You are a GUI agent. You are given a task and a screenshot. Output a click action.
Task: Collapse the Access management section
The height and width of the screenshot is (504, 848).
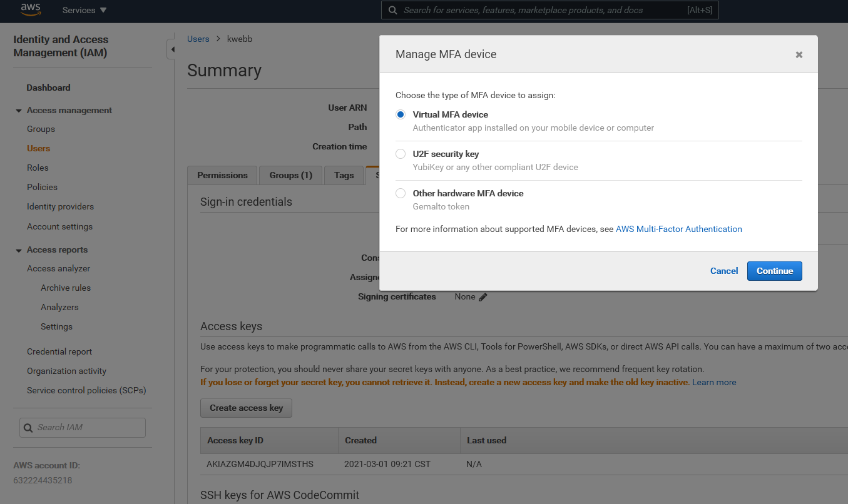(x=18, y=111)
